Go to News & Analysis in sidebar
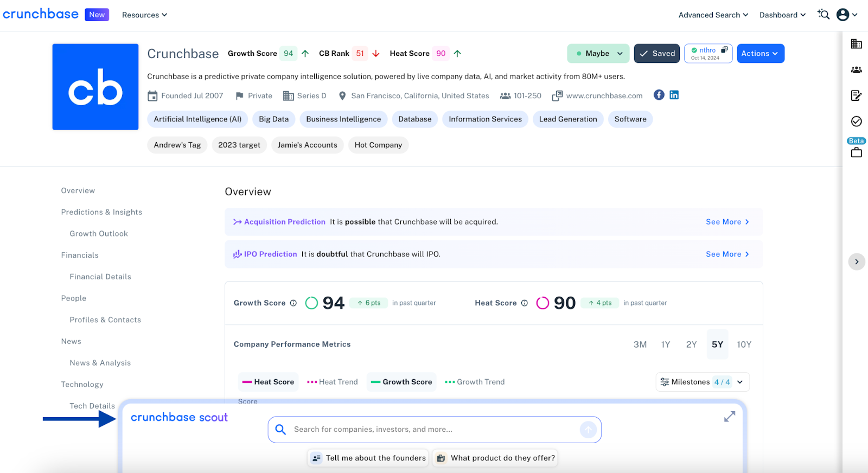This screenshot has width=868, height=473. [100, 363]
